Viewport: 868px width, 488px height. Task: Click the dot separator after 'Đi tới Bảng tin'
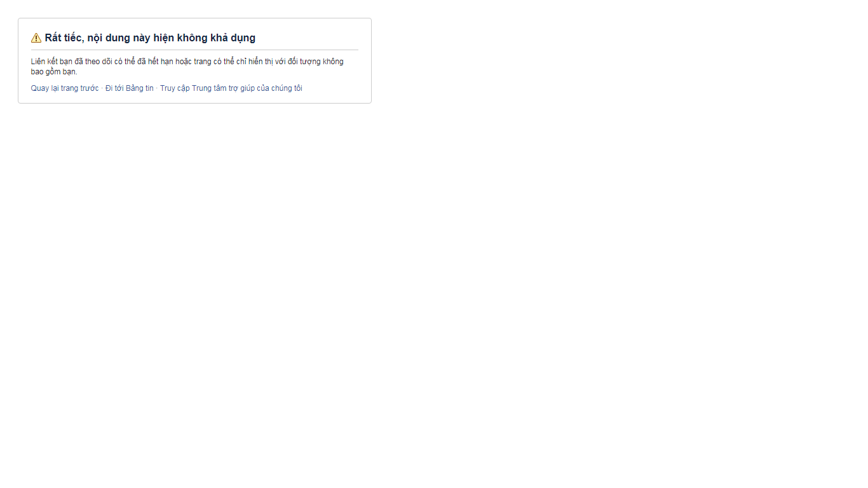(157, 88)
